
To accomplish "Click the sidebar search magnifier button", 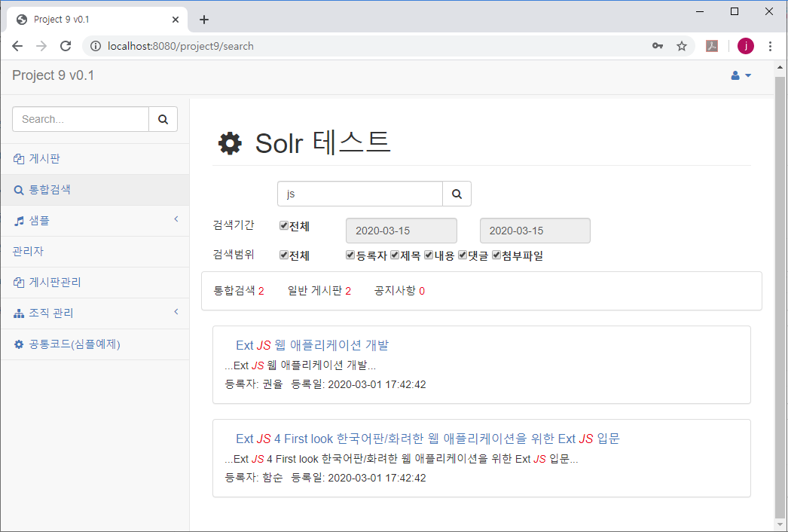I will [163, 119].
